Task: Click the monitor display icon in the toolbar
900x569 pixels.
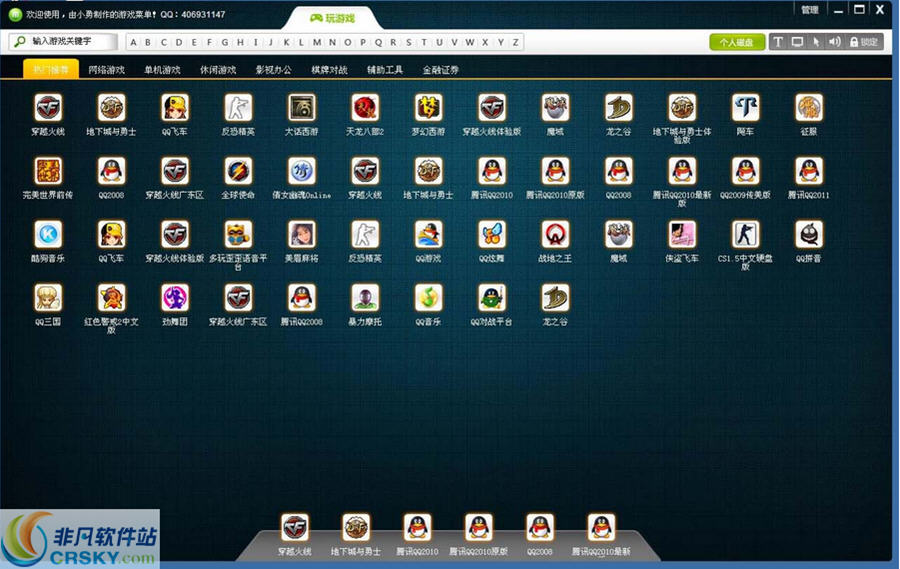Action: [x=797, y=42]
